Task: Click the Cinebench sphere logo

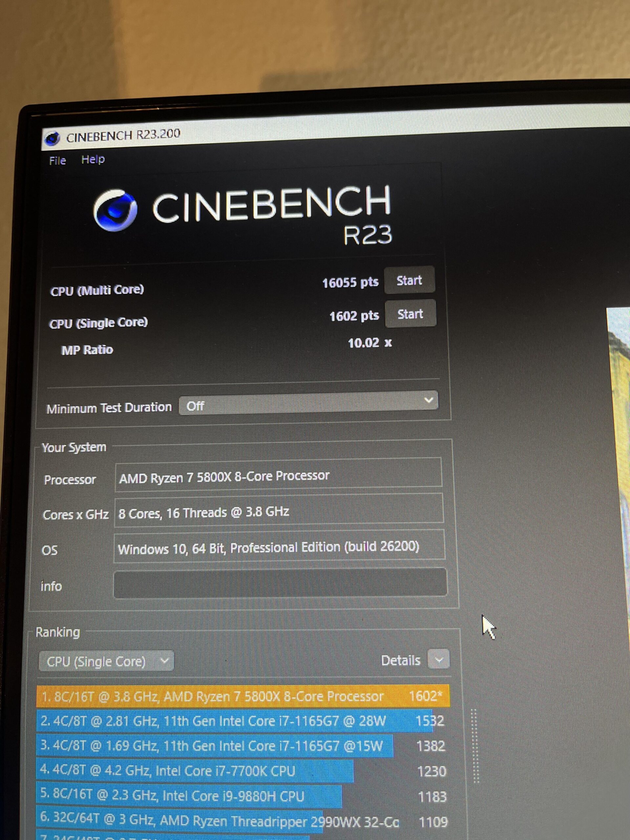Action: click(x=115, y=210)
